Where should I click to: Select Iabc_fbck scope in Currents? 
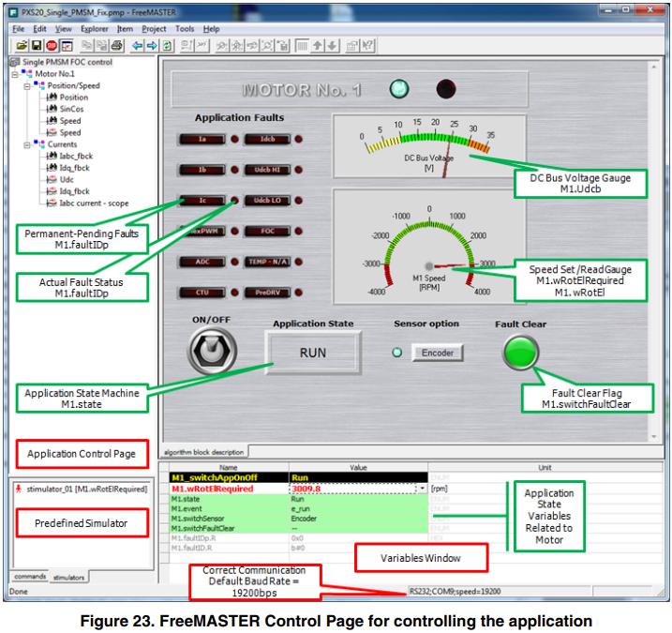(x=76, y=156)
